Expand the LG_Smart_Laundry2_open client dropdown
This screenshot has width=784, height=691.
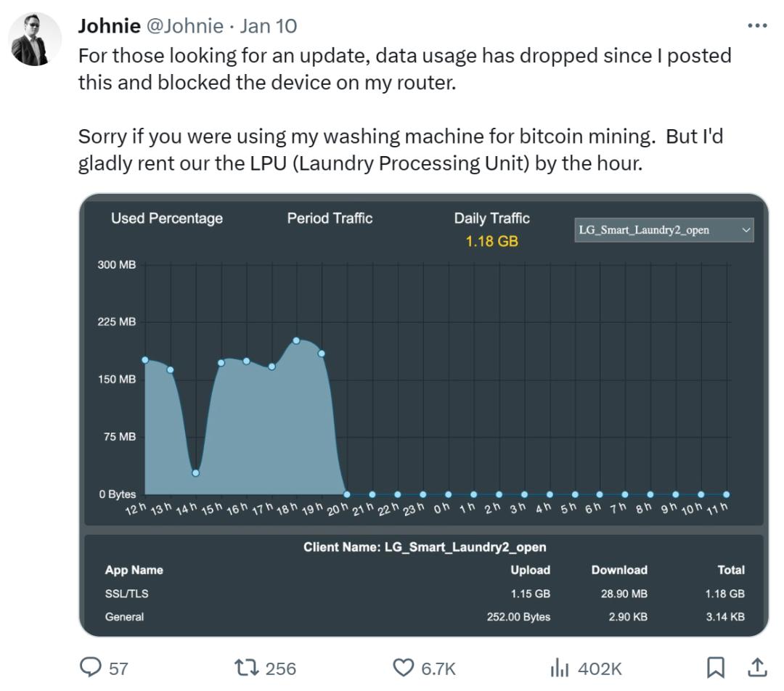coord(663,230)
